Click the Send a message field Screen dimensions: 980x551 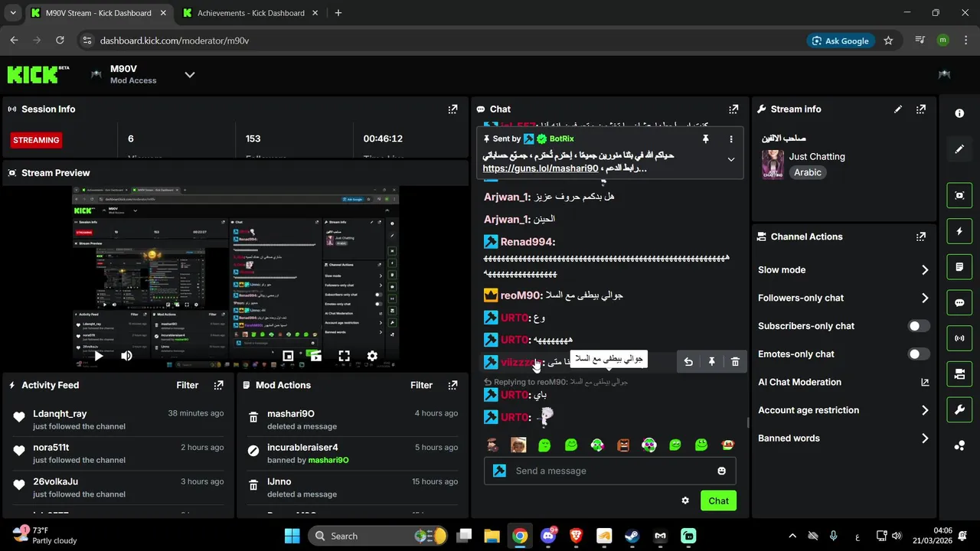tap(609, 471)
